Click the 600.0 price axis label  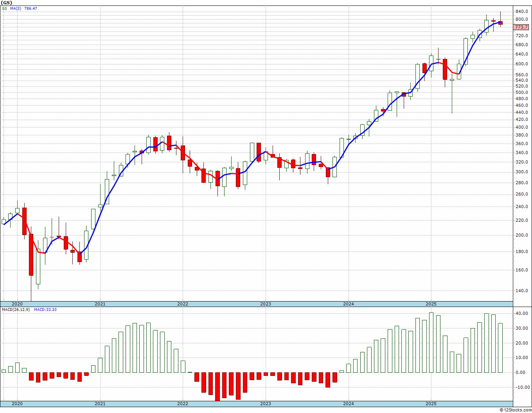point(521,64)
